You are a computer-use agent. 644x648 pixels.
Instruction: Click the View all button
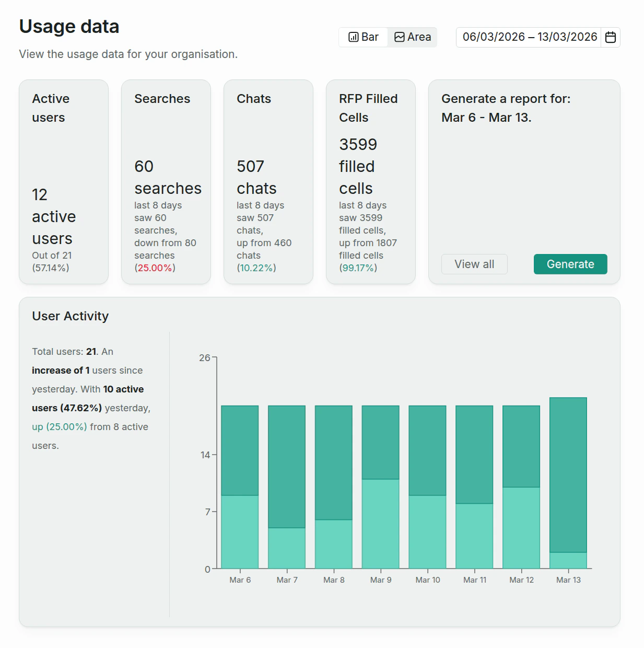tap(474, 264)
